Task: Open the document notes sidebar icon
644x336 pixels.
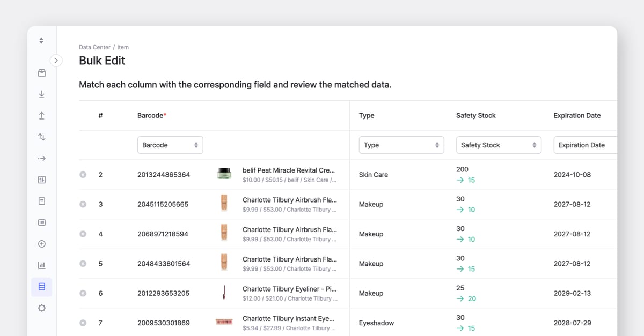Action: point(41,201)
